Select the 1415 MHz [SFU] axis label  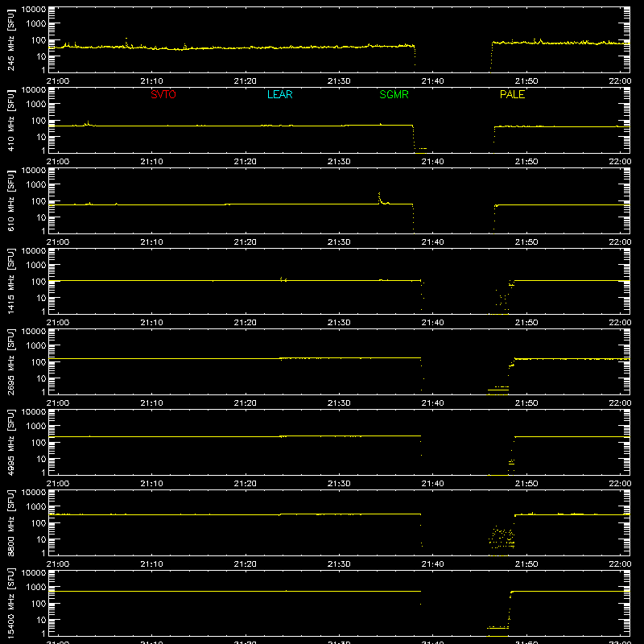pos(11,281)
